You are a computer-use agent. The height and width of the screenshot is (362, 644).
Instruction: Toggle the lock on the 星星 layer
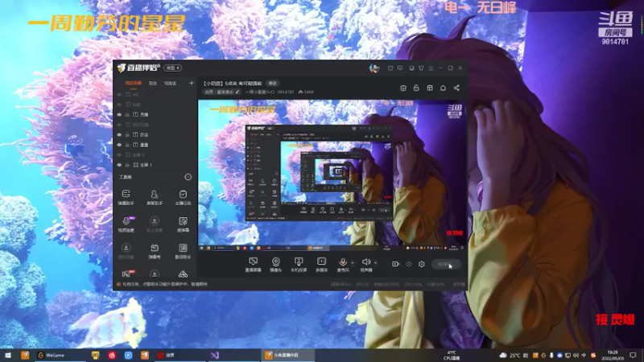(x=127, y=145)
